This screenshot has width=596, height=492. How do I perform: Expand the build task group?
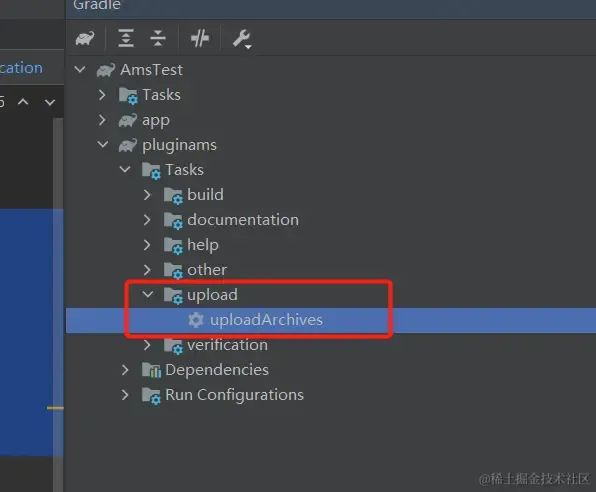[147, 195]
